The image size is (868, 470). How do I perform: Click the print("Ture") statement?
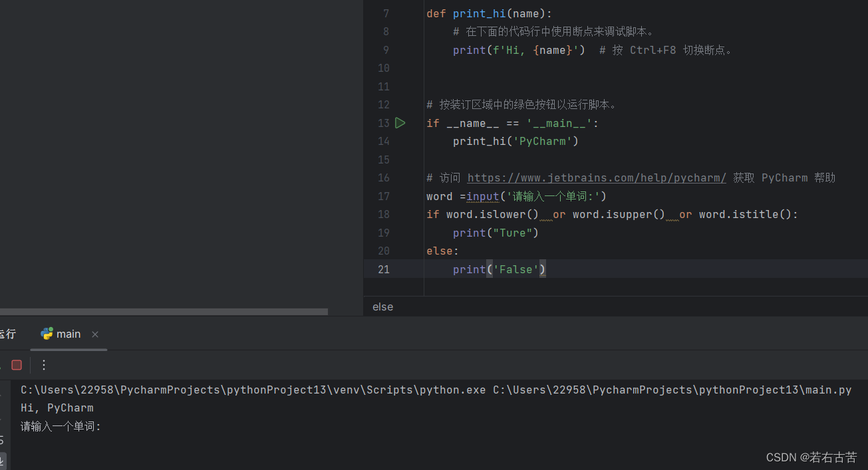tap(496, 233)
